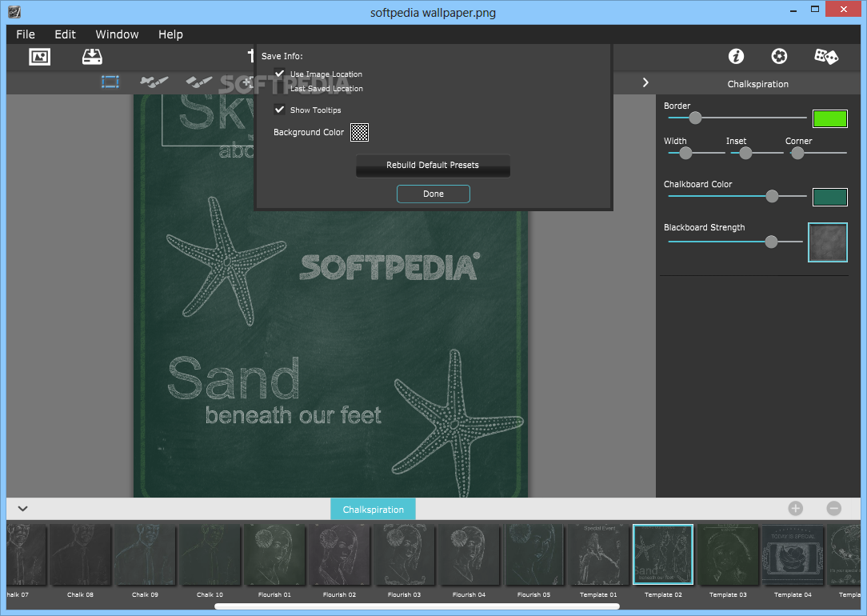
Task: Select the crop selection tool
Action: point(110,82)
